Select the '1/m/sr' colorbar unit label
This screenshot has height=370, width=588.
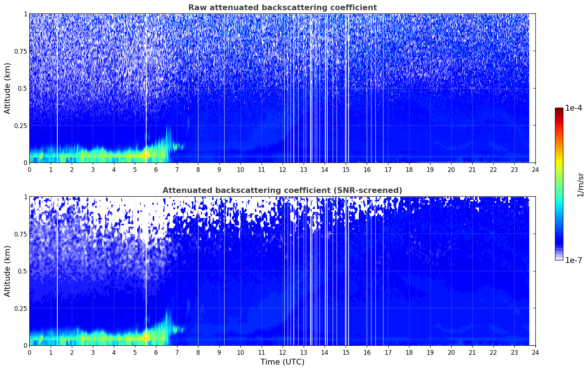580,184
